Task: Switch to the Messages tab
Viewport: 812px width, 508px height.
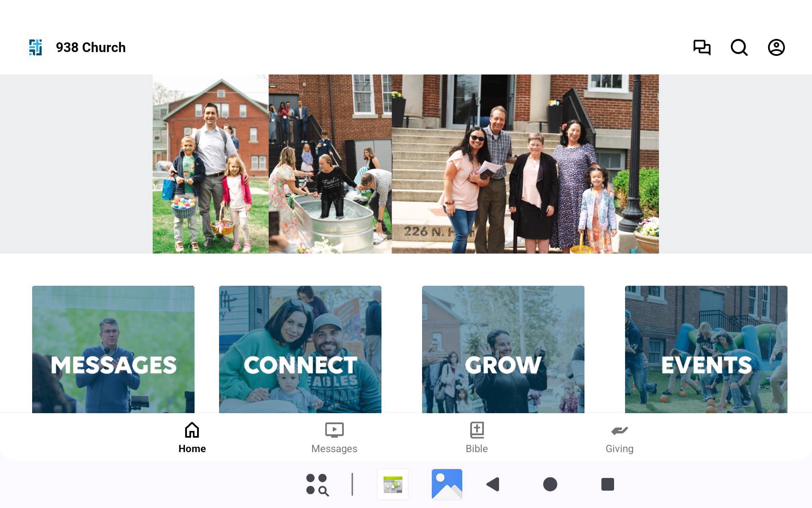Action: [x=334, y=438]
